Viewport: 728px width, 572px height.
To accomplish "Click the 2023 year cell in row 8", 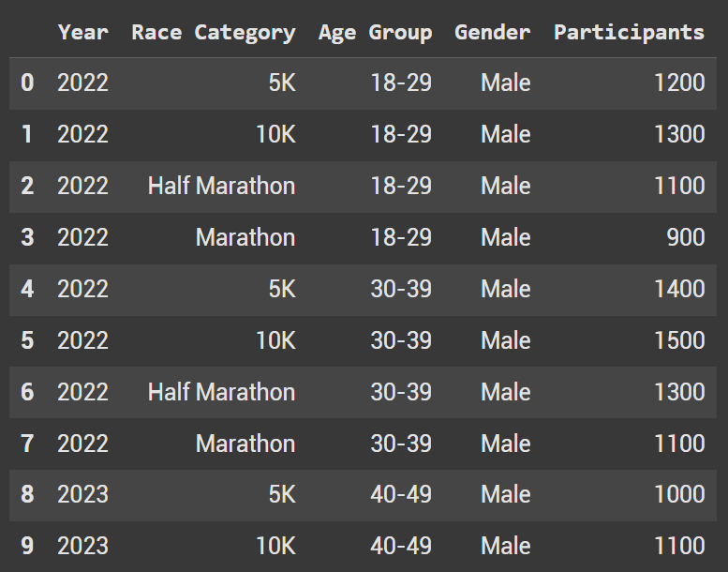I will [x=82, y=494].
